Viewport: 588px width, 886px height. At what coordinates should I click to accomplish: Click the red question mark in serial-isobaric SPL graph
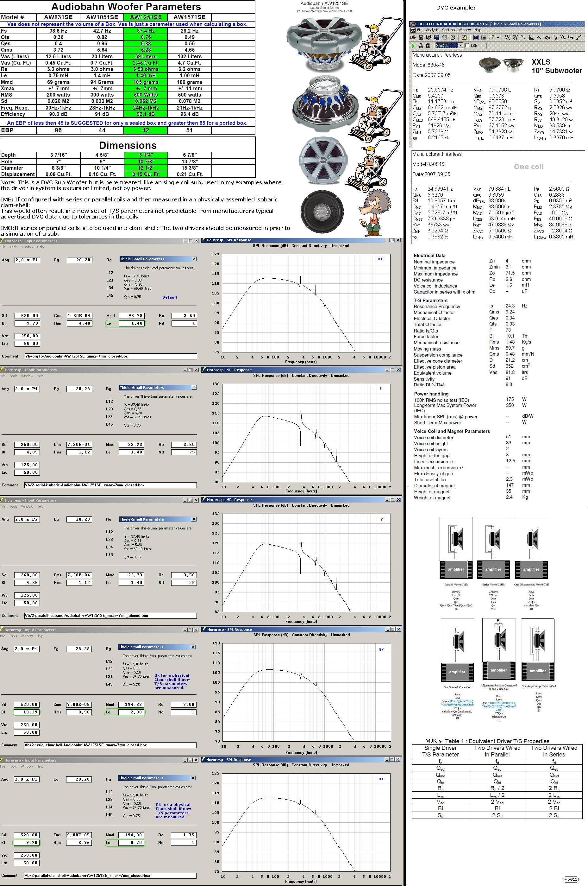(x=380, y=389)
